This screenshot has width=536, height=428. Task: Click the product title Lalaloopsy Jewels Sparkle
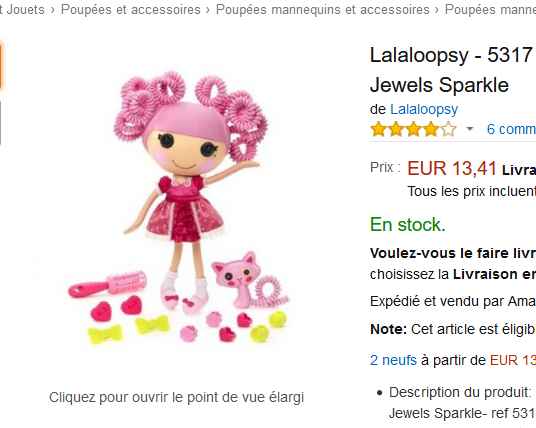[453, 70]
